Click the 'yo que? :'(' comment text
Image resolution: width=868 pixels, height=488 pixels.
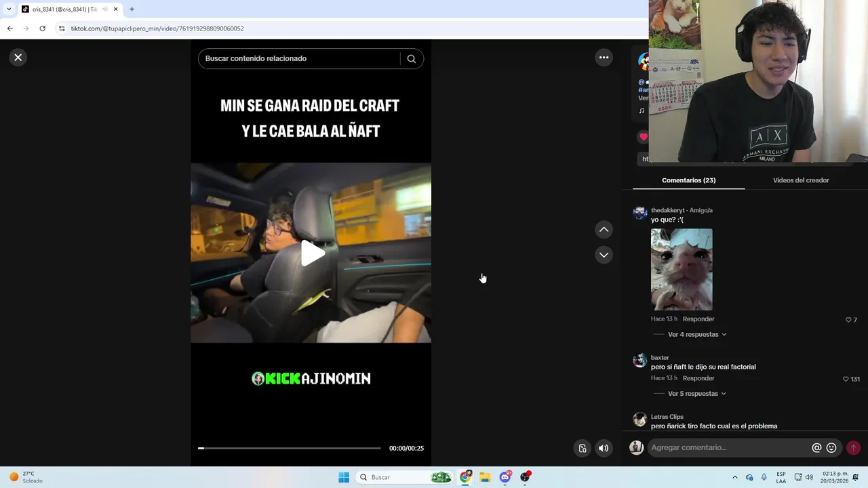[667, 220]
